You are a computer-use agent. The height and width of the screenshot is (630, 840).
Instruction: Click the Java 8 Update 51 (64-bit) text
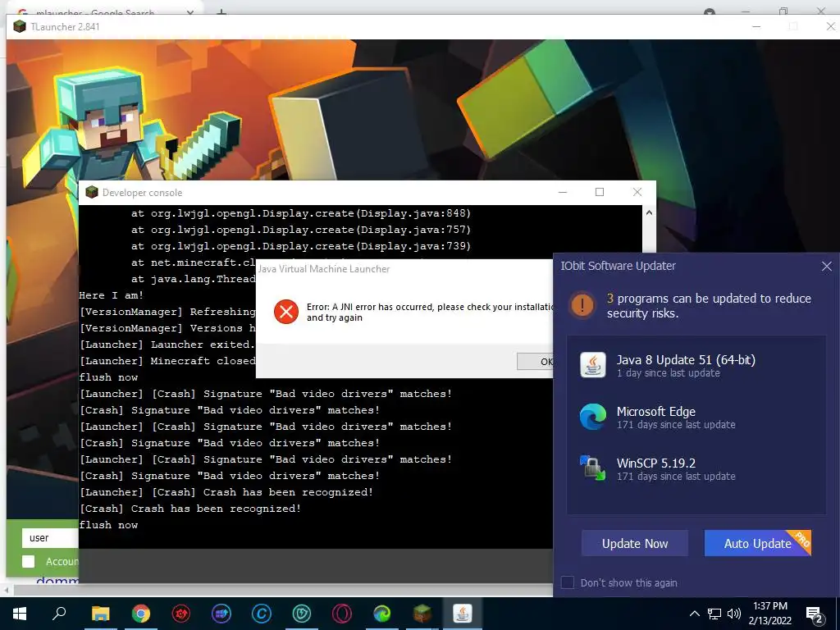[686, 359]
